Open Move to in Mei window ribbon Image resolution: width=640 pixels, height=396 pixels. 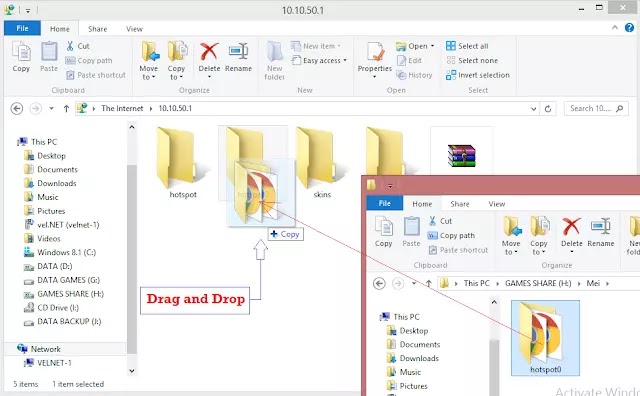click(511, 236)
